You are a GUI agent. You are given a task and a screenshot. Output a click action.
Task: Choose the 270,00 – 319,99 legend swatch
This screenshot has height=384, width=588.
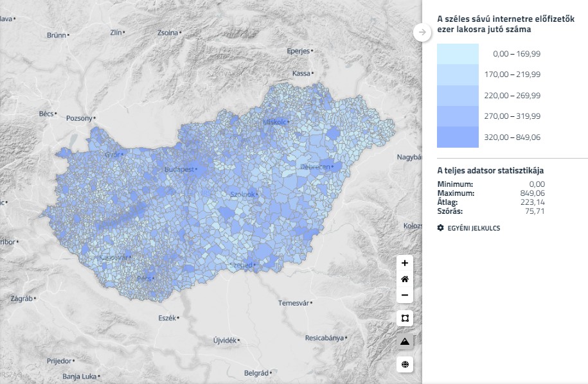[458, 116]
